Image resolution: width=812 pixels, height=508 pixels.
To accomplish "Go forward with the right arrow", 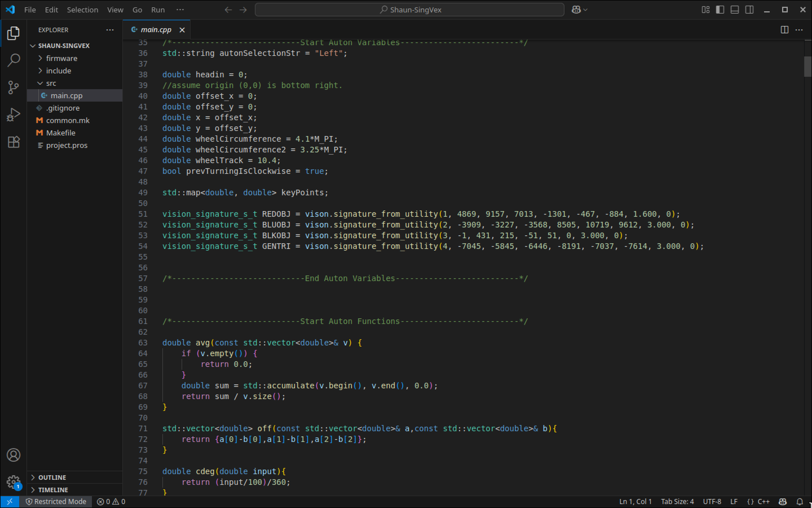I will coord(243,10).
